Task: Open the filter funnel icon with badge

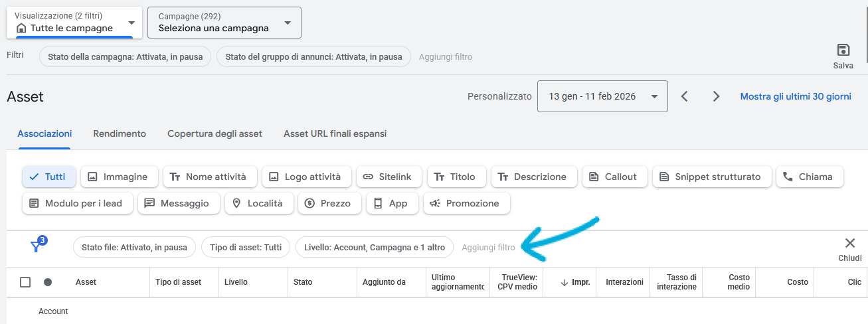Action: (x=37, y=246)
